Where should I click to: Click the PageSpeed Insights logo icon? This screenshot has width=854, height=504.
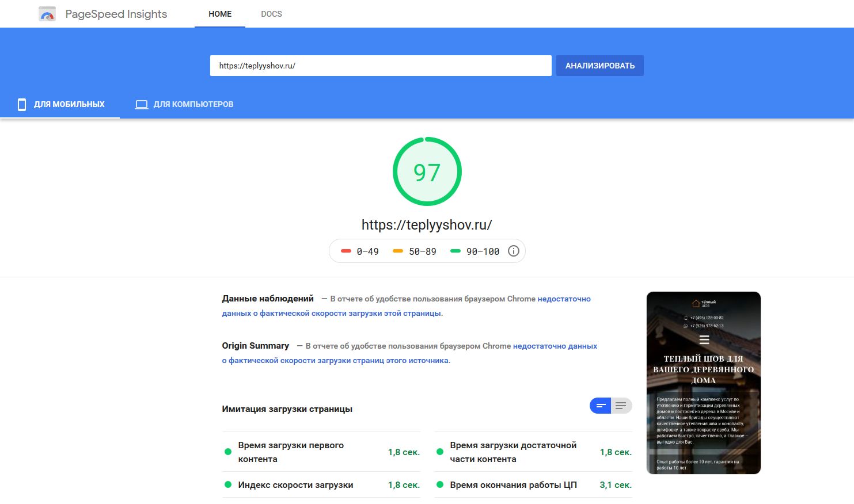click(47, 14)
